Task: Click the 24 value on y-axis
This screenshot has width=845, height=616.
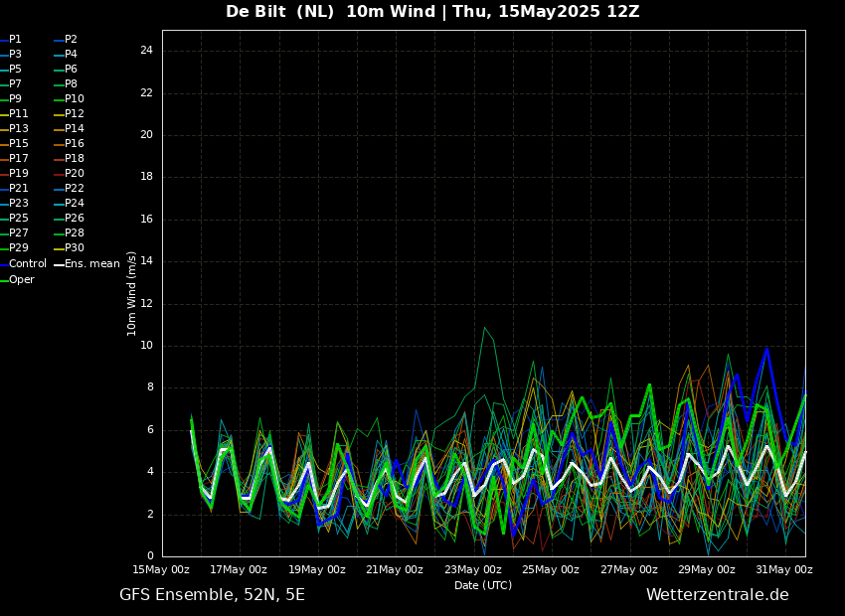Action: point(146,51)
